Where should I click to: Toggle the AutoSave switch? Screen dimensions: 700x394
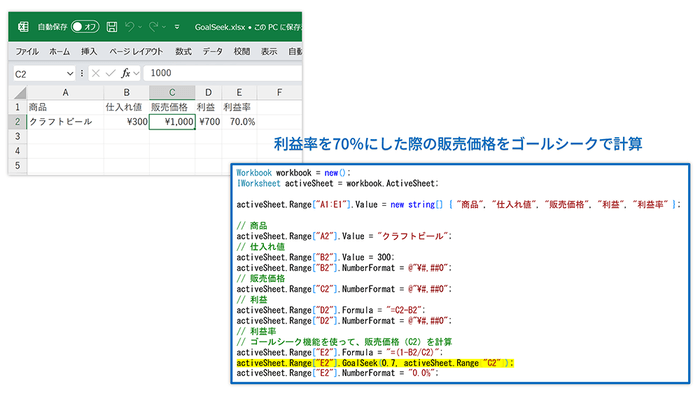tap(85, 27)
